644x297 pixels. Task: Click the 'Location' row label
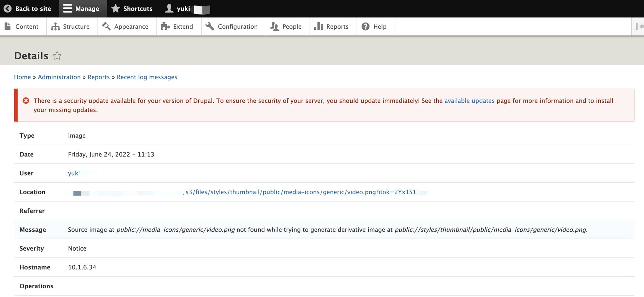pyautogui.click(x=33, y=192)
